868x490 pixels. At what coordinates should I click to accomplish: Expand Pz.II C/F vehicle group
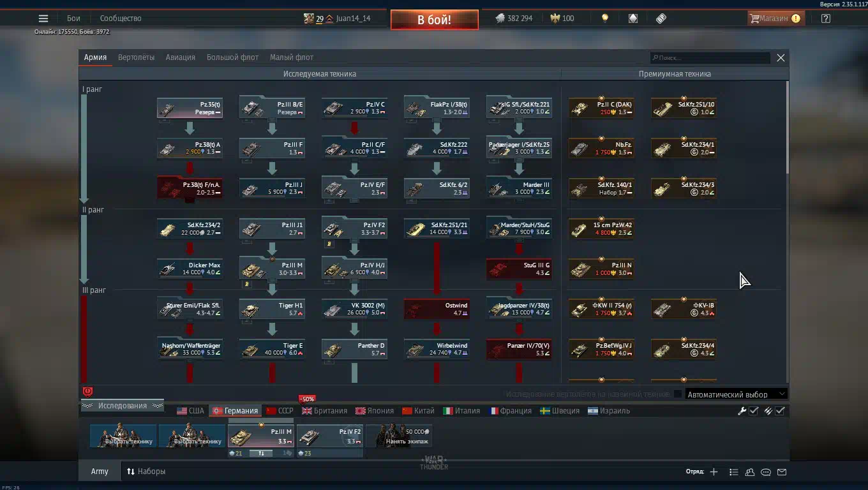354,147
